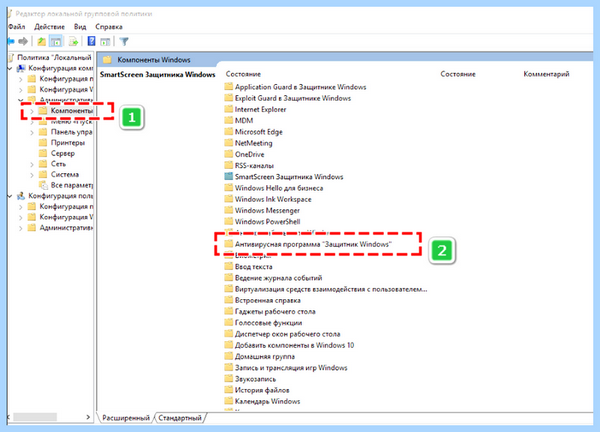Click the first Состояние column header
The height and width of the screenshot is (432, 600).
pos(243,74)
